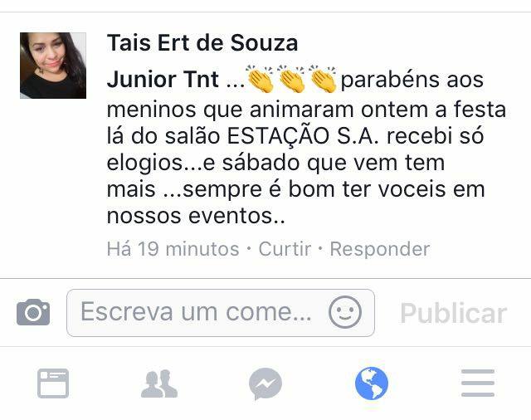Open the hamburger menu icon
Screen dimensions: 531x420
click(x=478, y=383)
